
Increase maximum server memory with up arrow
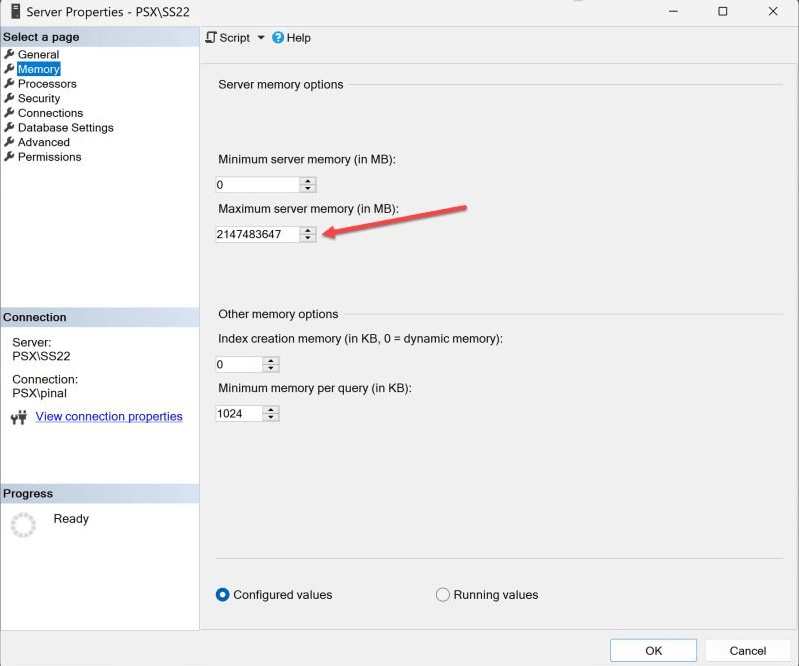307,230
